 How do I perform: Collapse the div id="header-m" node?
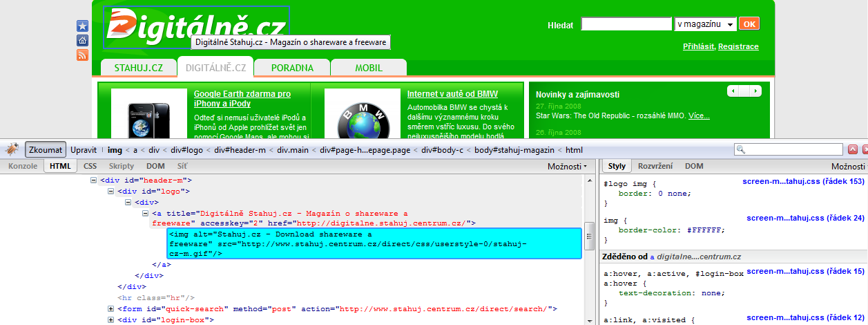coord(95,180)
